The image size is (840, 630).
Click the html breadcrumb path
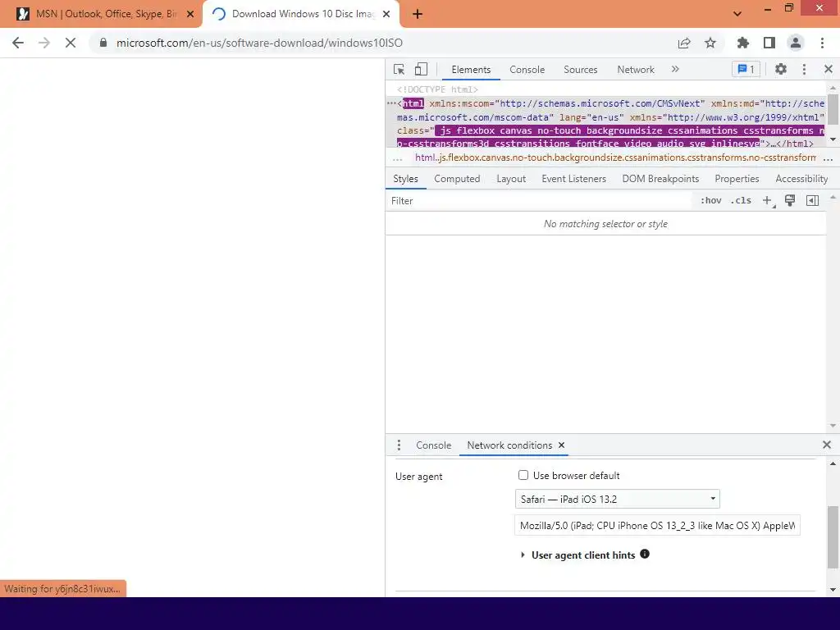coord(615,158)
